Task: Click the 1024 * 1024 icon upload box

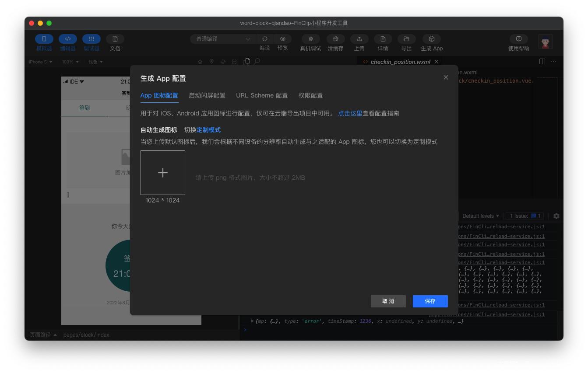Action: click(x=163, y=173)
